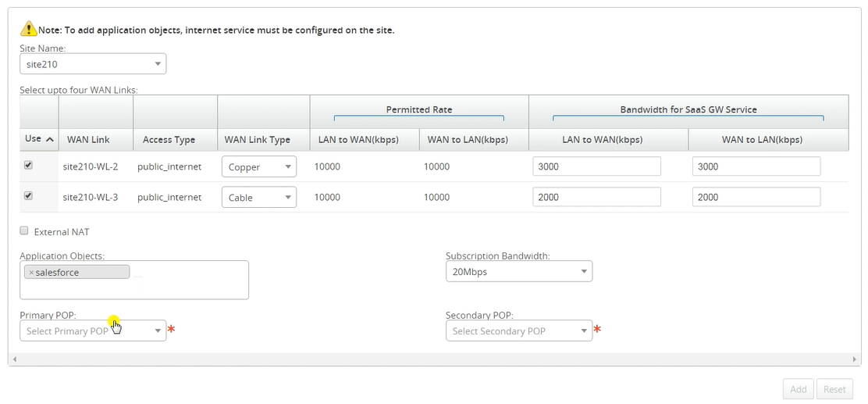Click public_internet cell in site210-WL-3 row

tap(169, 197)
